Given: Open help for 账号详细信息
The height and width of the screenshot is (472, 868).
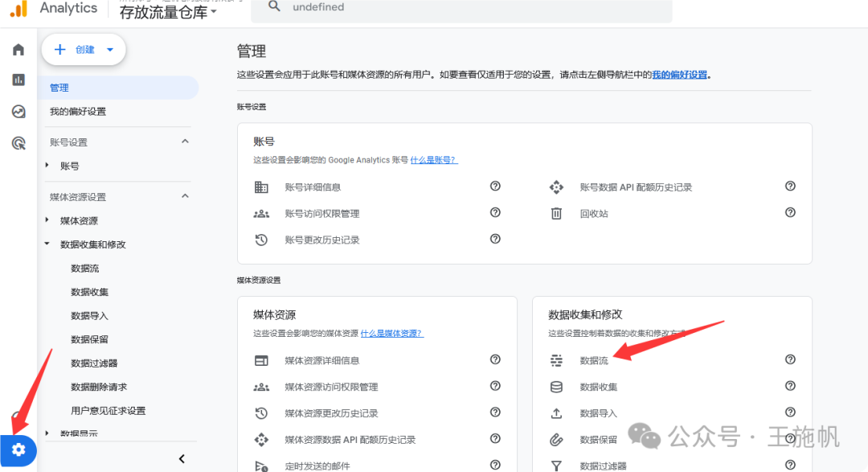Looking at the screenshot, I should pos(495,186).
